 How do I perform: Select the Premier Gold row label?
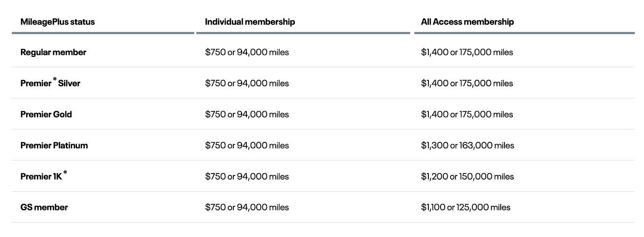(x=46, y=114)
